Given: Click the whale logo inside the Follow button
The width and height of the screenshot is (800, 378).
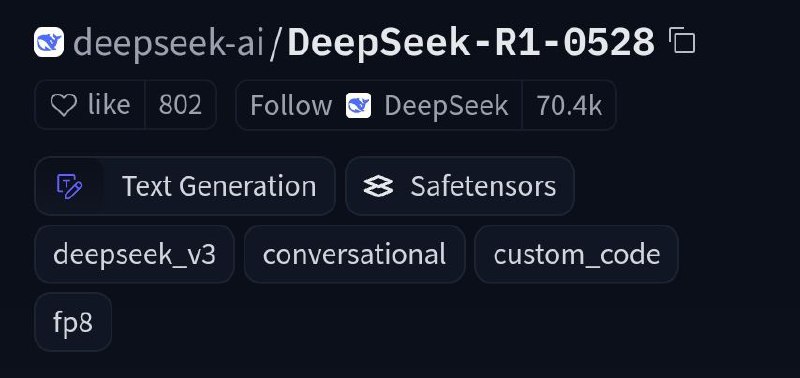Looking at the screenshot, I should pyautogui.click(x=358, y=106).
